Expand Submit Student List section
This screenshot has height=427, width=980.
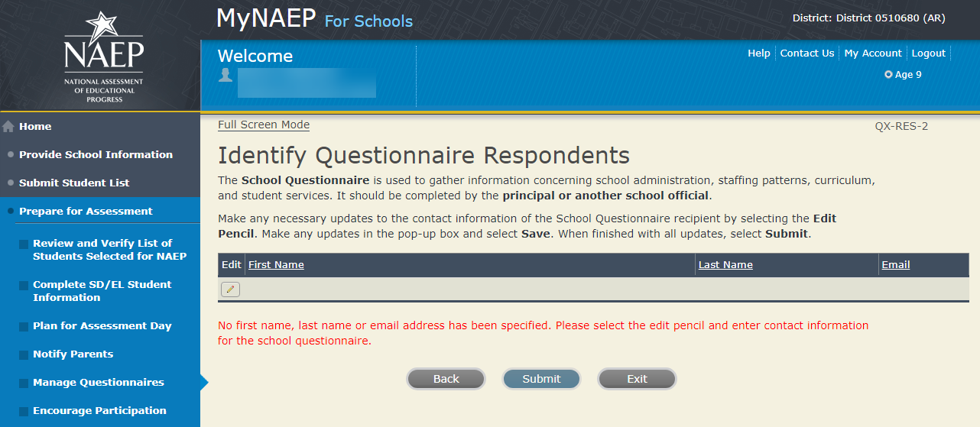point(74,183)
